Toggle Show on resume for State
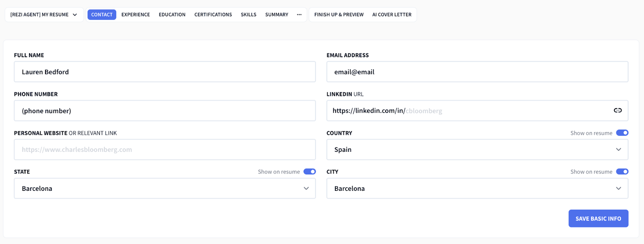Viewport: 644px width, 244px height. [x=310, y=172]
